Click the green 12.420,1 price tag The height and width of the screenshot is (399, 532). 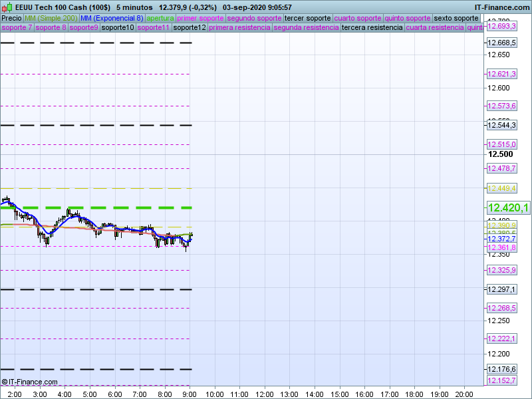click(x=508, y=208)
